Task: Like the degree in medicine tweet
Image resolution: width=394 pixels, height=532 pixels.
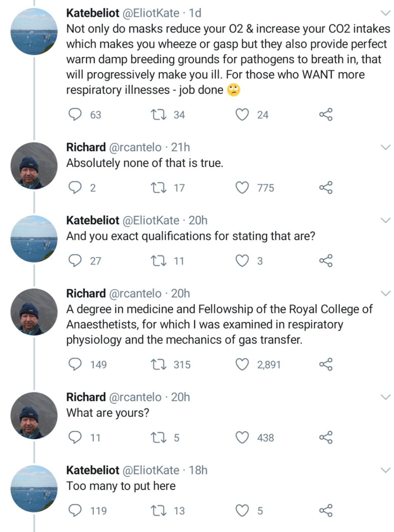Action: click(242, 365)
